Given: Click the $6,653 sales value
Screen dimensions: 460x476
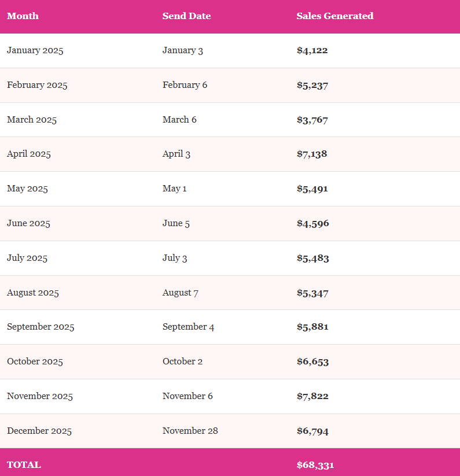Looking at the screenshot, I should [312, 361].
